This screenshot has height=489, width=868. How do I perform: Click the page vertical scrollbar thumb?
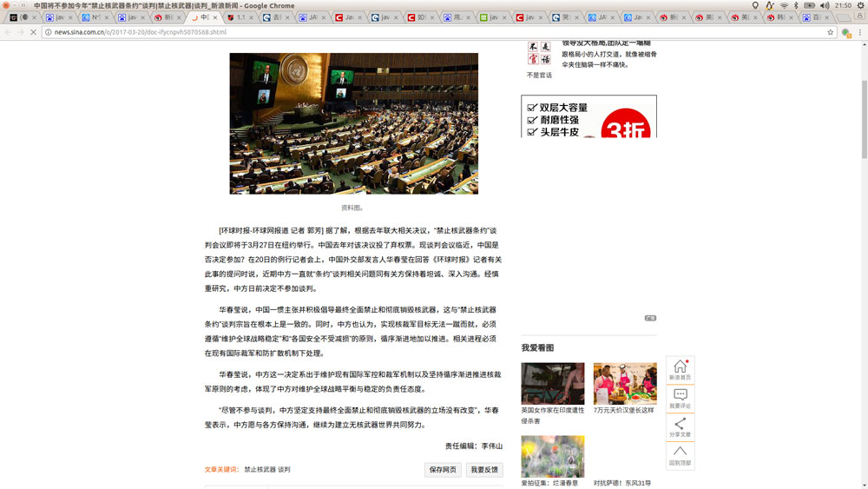[865, 118]
